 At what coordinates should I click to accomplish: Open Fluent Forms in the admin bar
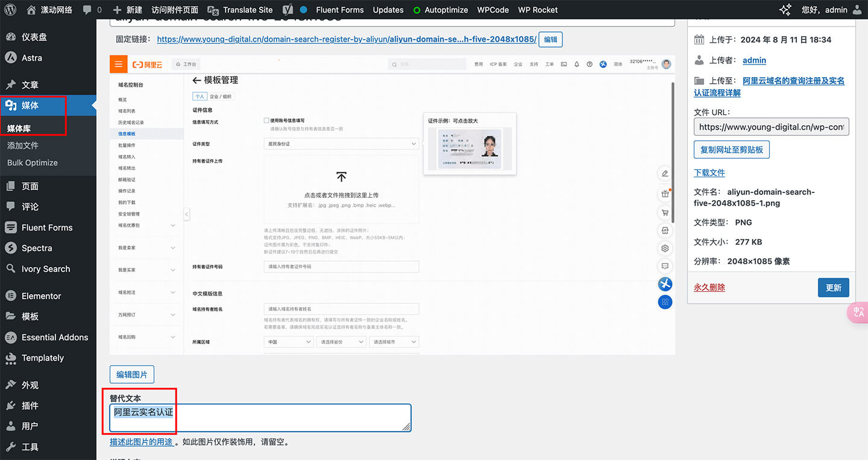pyautogui.click(x=339, y=10)
